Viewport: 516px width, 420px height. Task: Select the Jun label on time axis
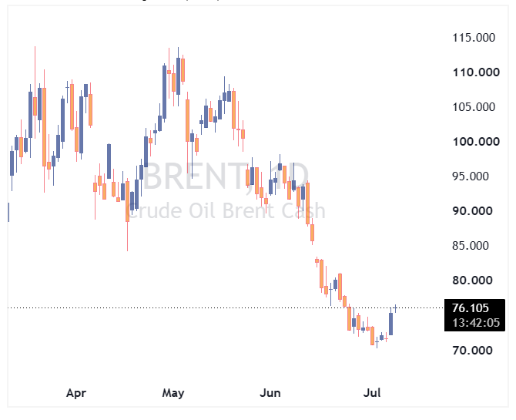pos(270,393)
